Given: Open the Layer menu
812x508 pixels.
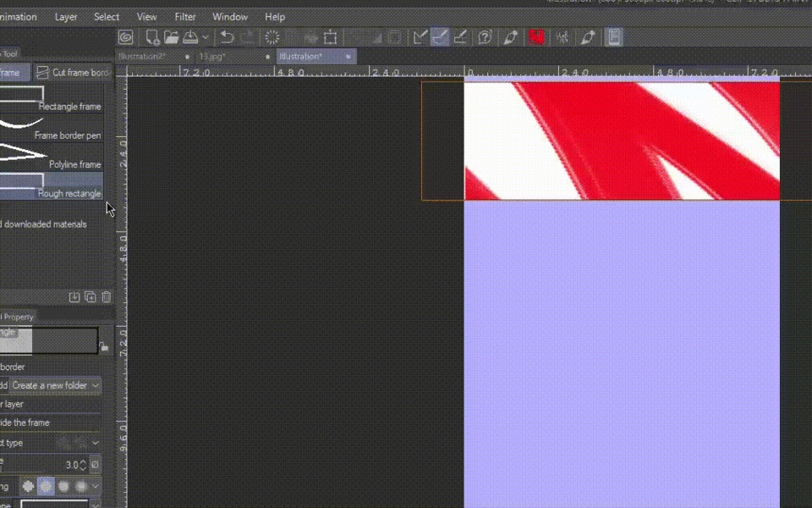Looking at the screenshot, I should point(66,17).
